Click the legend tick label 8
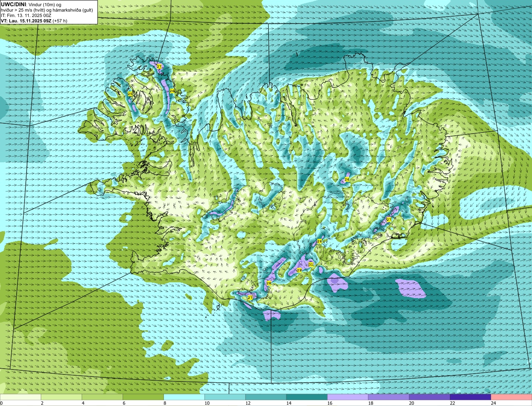The height and width of the screenshot is (406, 532). pyautogui.click(x=165, y=403)
